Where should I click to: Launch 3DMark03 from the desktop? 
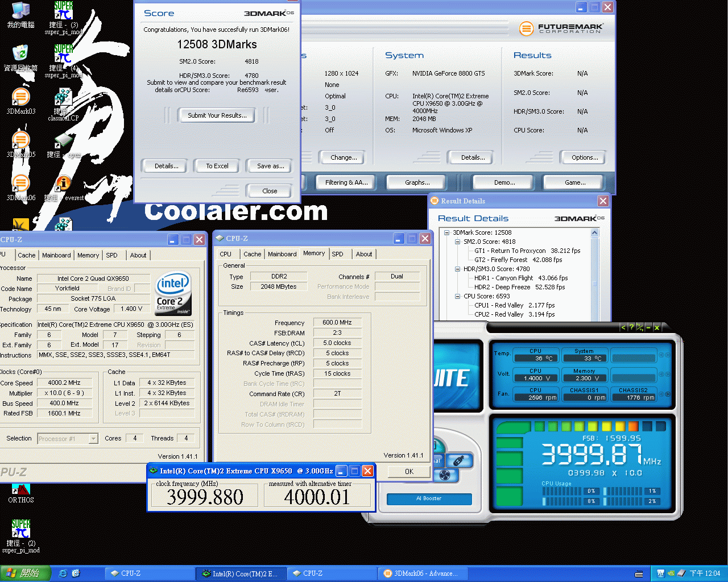[20, 101]
